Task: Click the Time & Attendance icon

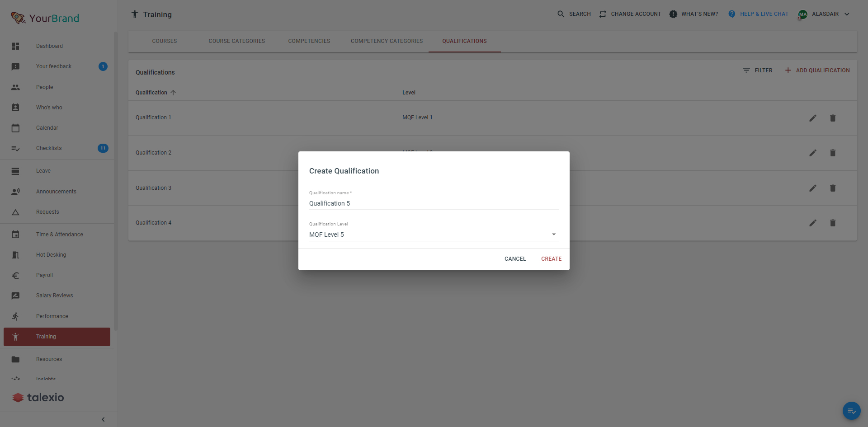Action: coord(15,235)
